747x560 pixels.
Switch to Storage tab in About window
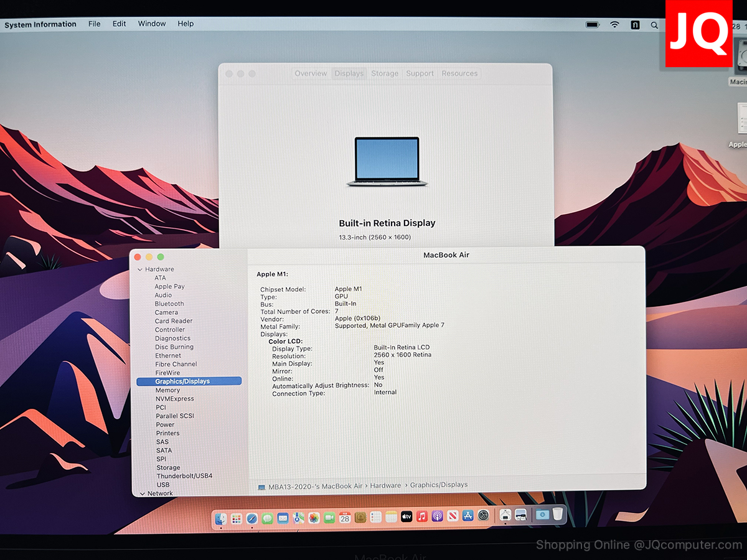pos(385,73)
